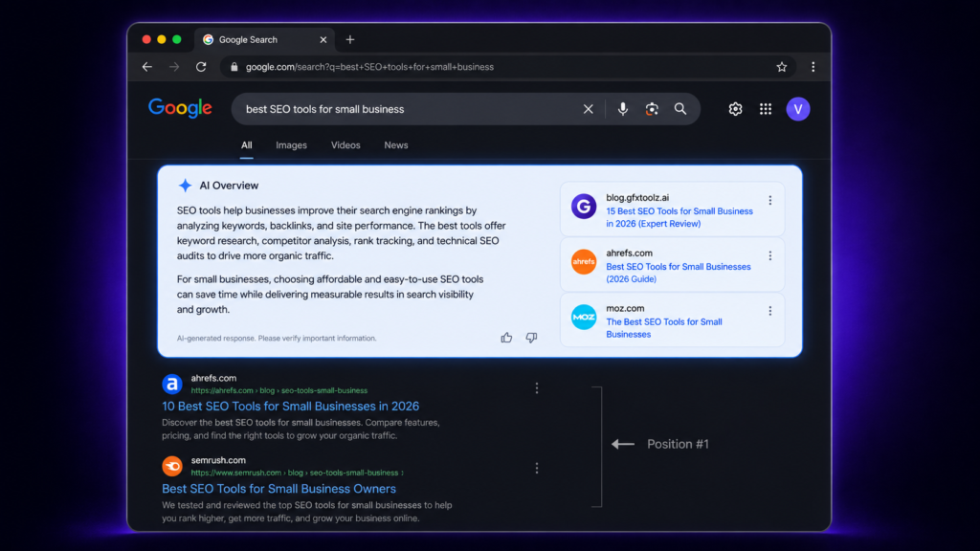Viewport: 980px width, 551px height.
Task: Give thumbs down to AI Overview
Action: (x=531, y=338)
